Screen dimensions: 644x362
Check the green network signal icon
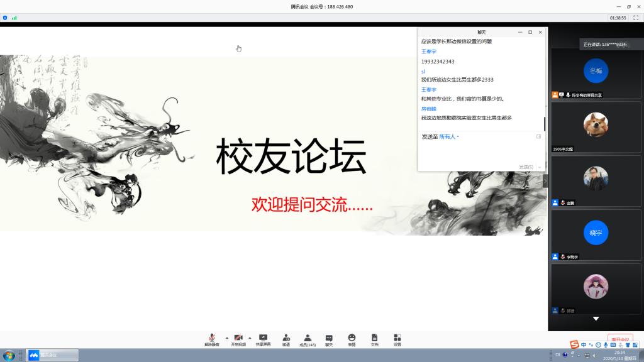coord(14,18)
